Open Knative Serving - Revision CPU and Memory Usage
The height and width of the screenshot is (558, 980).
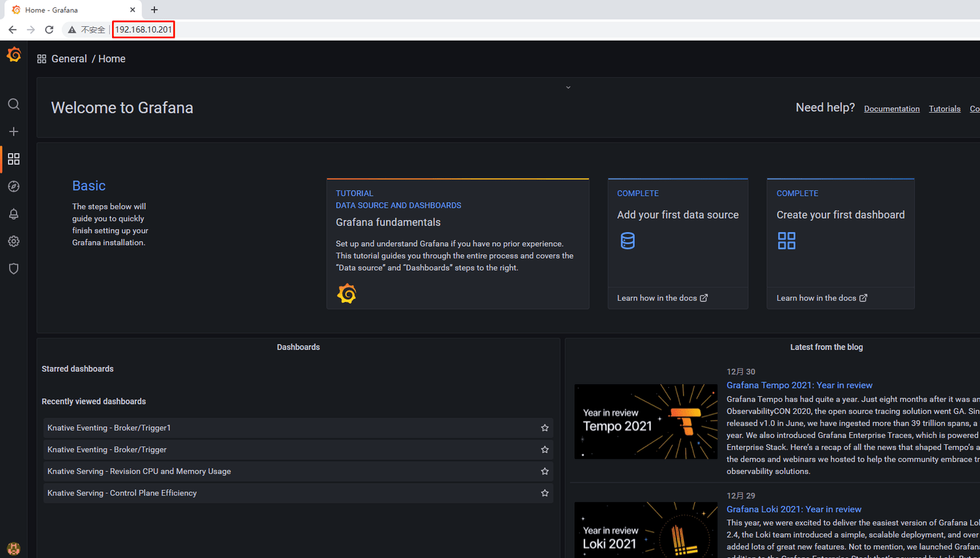[x=298, y=472]
